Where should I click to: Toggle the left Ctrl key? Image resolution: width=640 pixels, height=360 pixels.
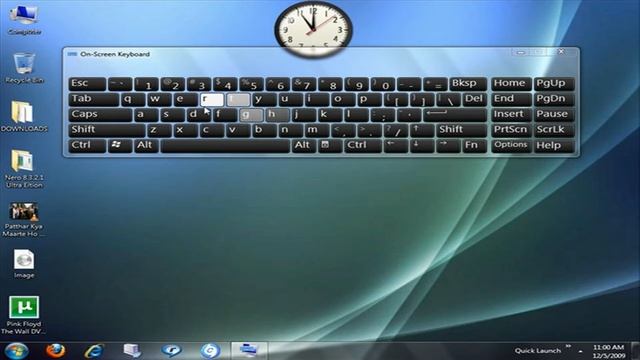[x=87, y=146]
